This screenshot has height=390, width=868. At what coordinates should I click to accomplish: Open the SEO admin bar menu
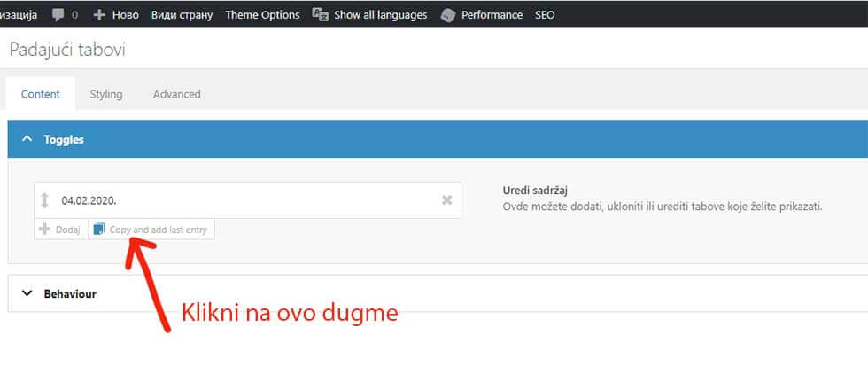point(545,15)
